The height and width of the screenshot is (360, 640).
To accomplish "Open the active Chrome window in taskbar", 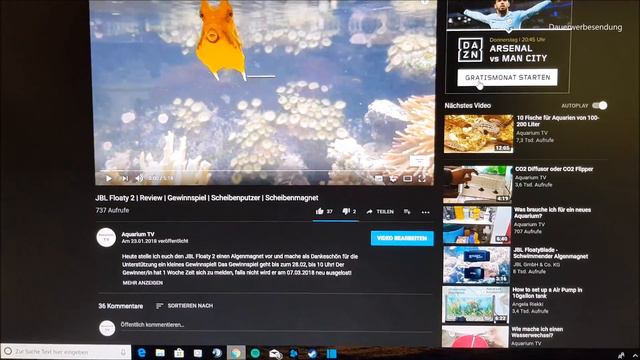I will click(x=236, y=353).
